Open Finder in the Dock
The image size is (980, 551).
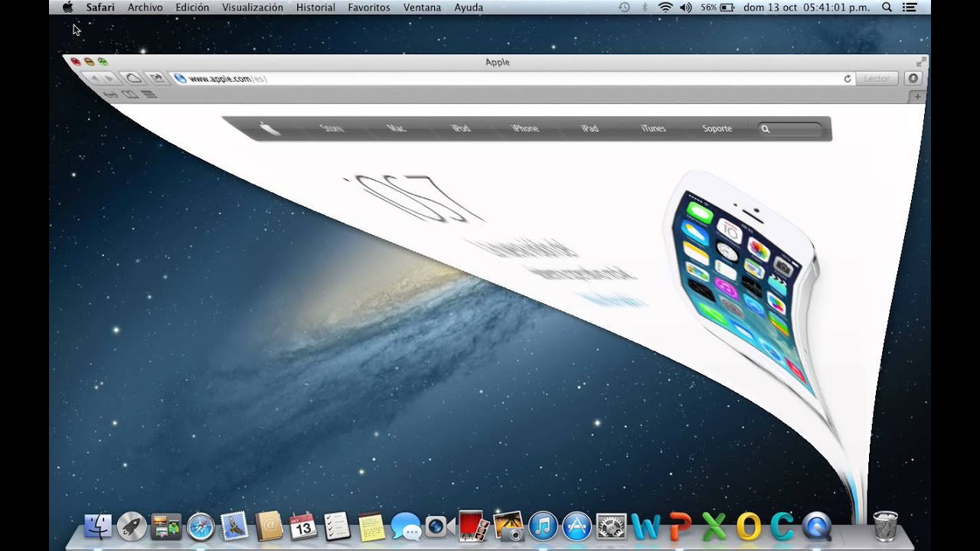coord(98,527)
